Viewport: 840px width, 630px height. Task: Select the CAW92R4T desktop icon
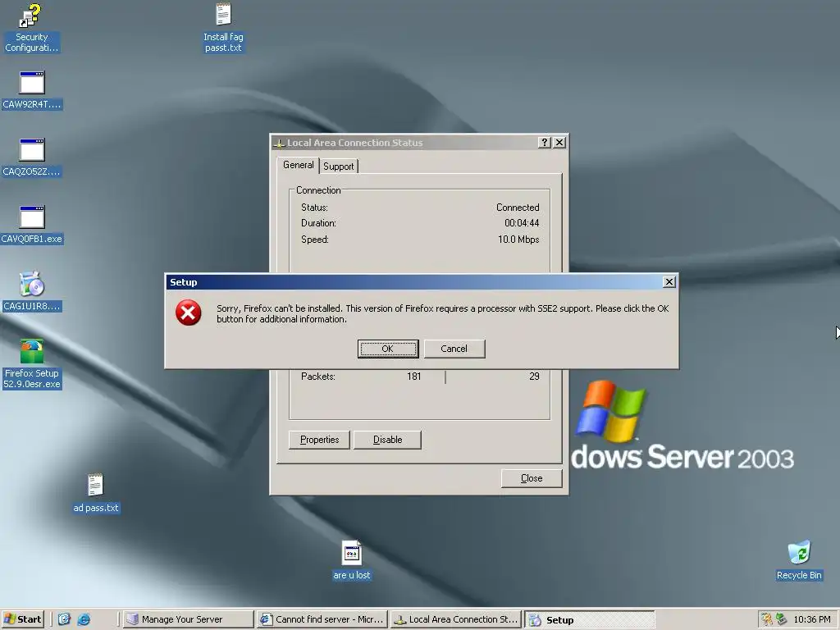pyautogui.click(x=32, y=90)
